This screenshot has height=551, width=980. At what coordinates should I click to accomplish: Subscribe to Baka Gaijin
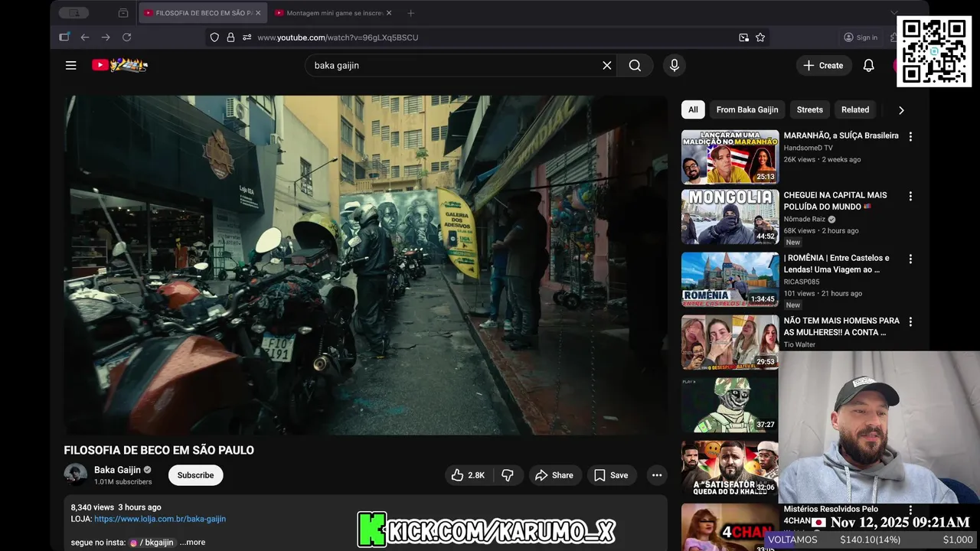(196, 475)
